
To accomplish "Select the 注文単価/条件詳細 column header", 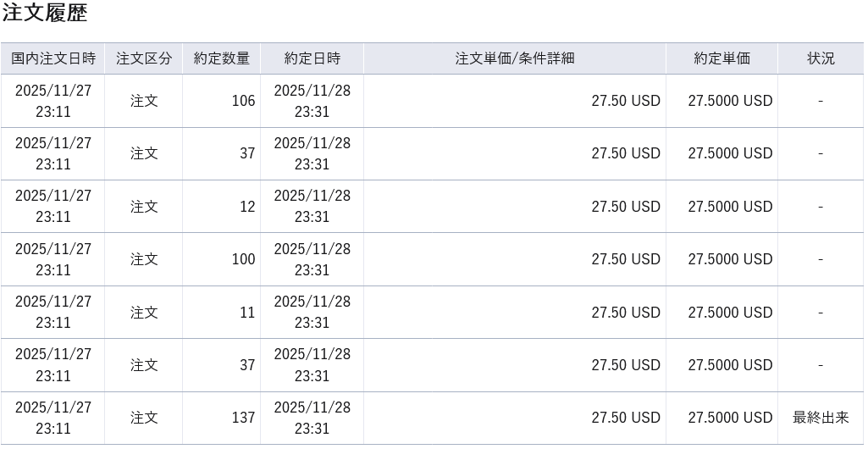I will 515,58.
